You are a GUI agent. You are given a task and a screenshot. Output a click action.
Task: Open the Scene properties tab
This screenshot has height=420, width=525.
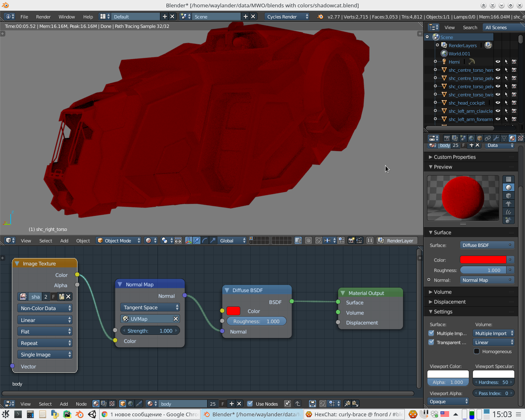point(463,138)
